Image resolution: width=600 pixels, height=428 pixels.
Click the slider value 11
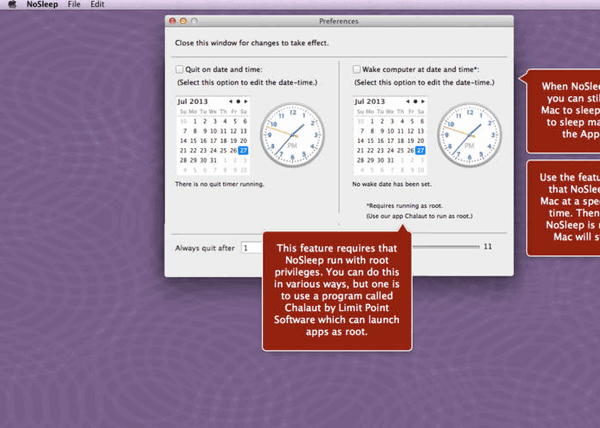click(488, 246)
